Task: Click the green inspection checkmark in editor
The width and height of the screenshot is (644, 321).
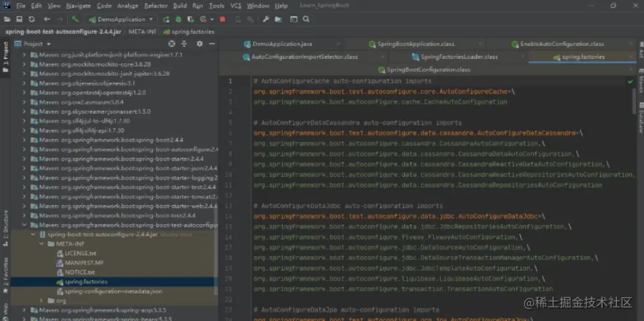Action: coord(630,82)
